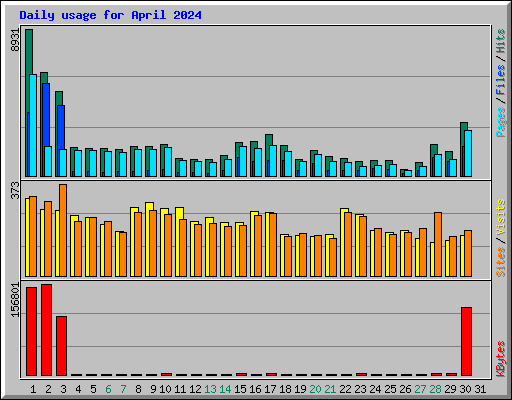Click the orange Visits bar for day 28
The width and height of the screenshot is (512, 400).
coord(438,244)
